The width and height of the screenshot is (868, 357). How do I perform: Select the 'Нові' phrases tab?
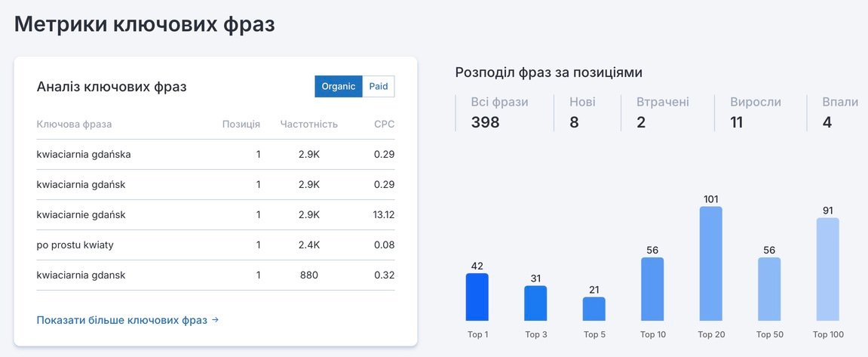(583, 113)
